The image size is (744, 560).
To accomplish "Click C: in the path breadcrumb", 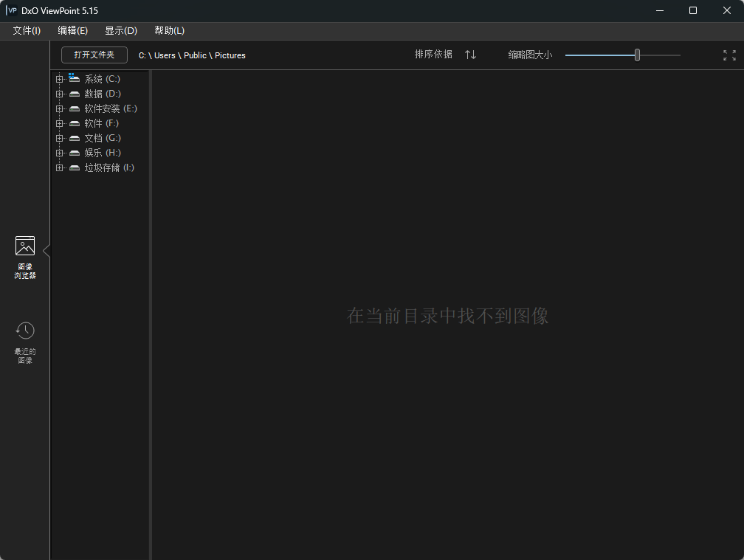I will click(x=142, y=55).
